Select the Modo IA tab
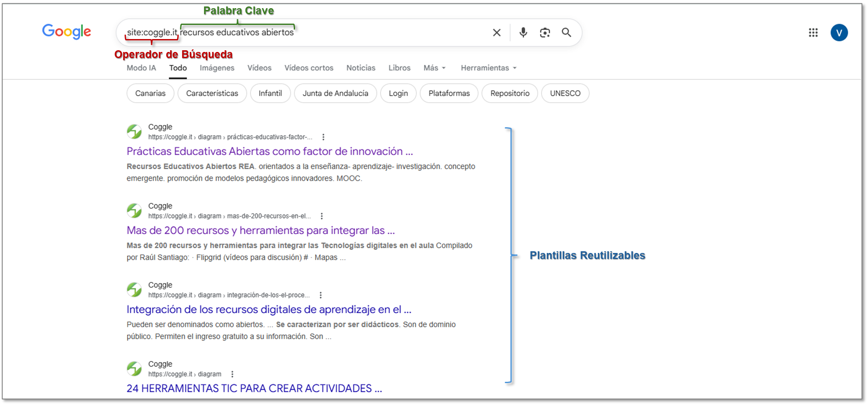 (141, 68)
